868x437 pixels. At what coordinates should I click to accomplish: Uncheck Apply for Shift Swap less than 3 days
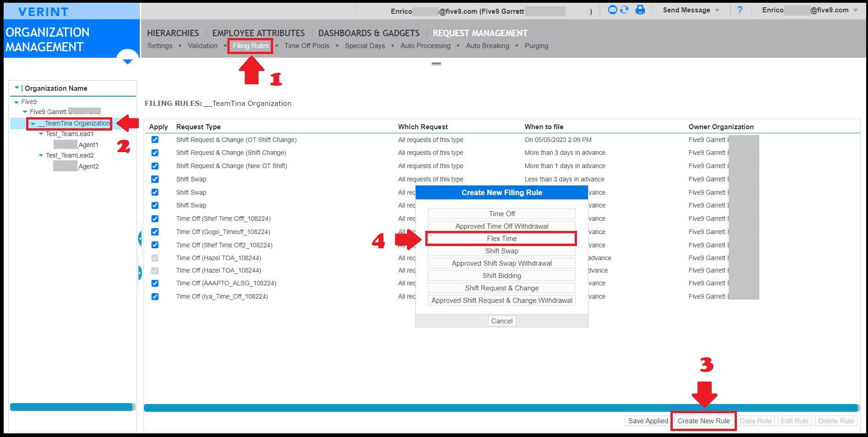[x=155, y=179]
